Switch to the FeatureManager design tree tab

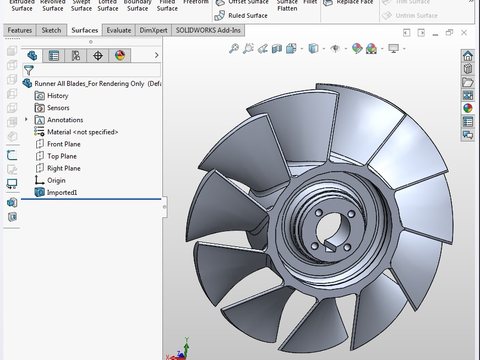[x=32, y=55]
